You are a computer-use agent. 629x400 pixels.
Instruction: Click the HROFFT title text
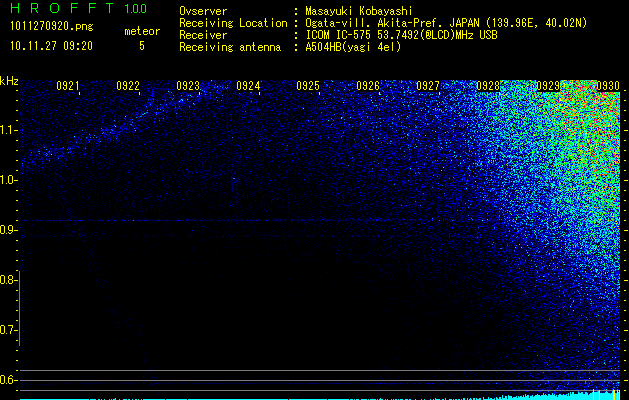(x=63, y=8)
